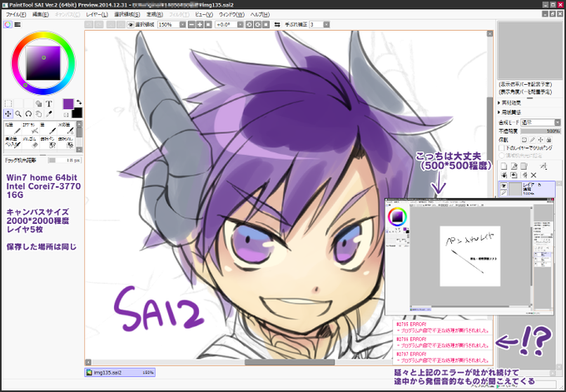Clear layer icon beside delete
The height and width of the screenshot is (392, 566).
[524, 176]
